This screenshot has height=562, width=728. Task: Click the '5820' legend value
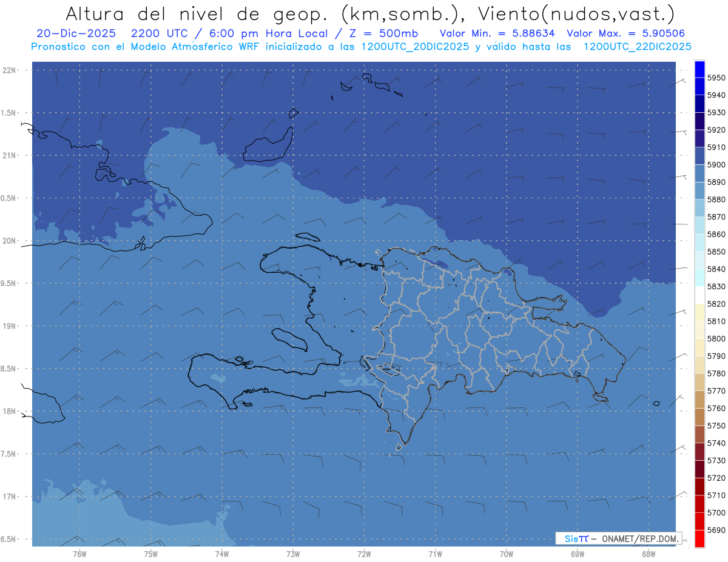716,304
